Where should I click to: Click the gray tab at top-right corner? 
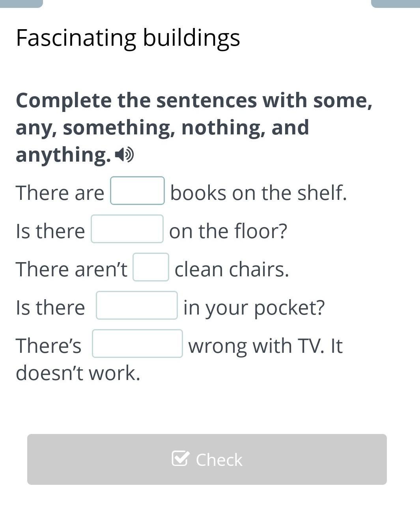click(396, 3)
